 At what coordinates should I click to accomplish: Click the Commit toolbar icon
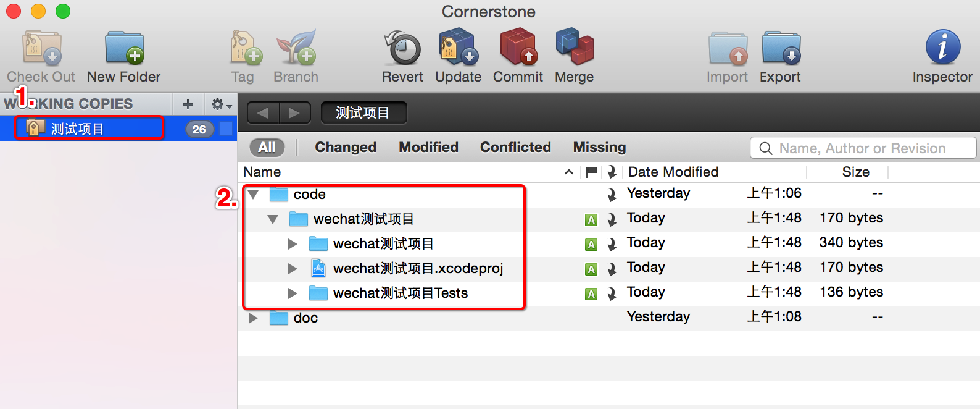pyautogui.click(x=518, y=48)
